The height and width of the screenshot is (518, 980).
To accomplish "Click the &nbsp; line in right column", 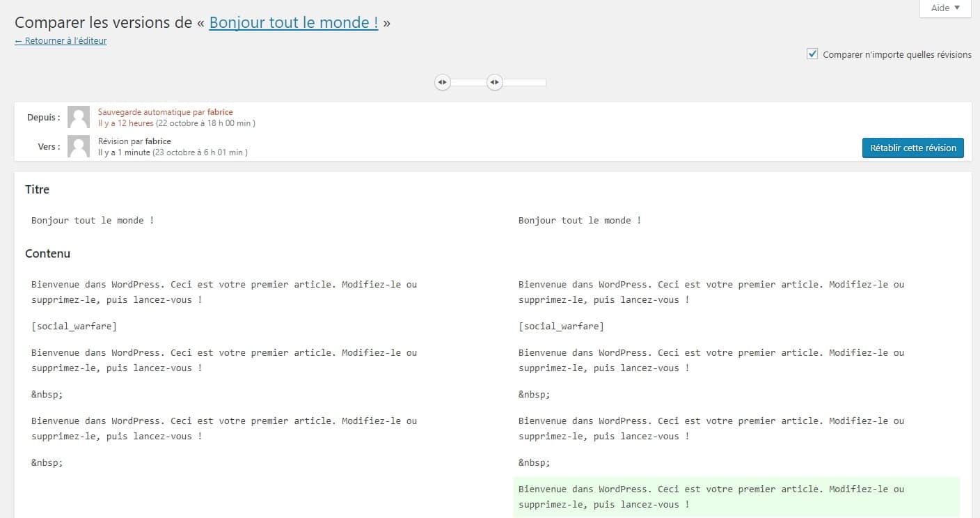I will (533, 394).
